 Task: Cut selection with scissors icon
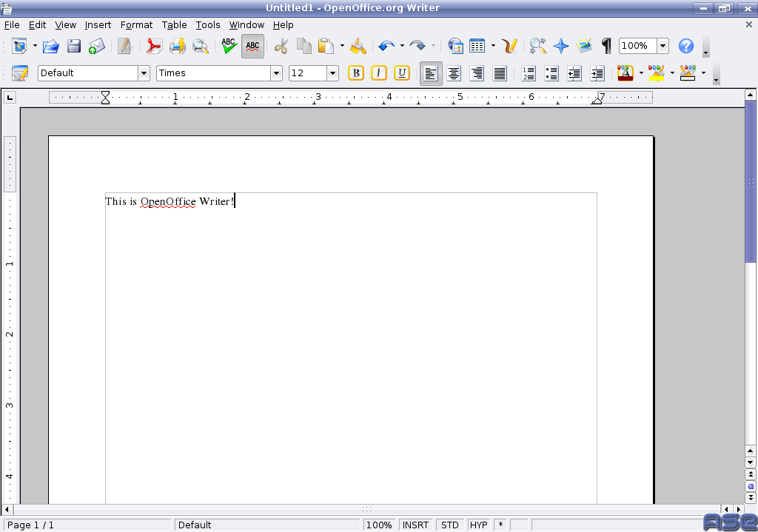click(281, 46)
